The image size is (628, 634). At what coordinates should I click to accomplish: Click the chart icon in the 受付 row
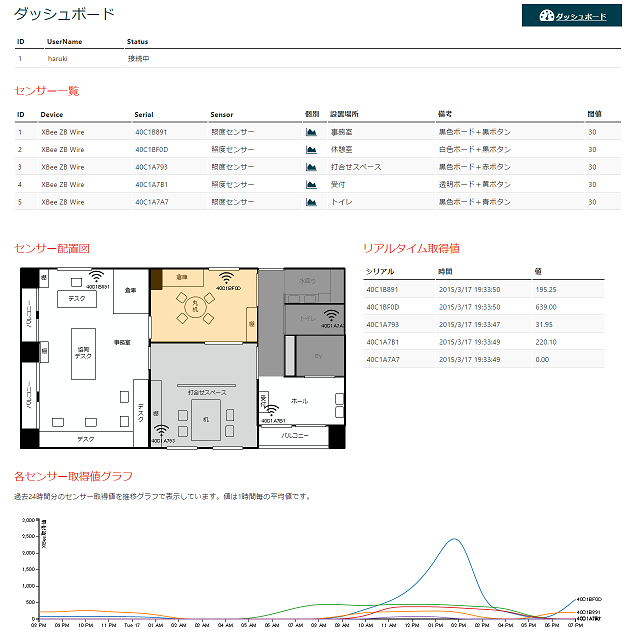(x=311, y=184)
